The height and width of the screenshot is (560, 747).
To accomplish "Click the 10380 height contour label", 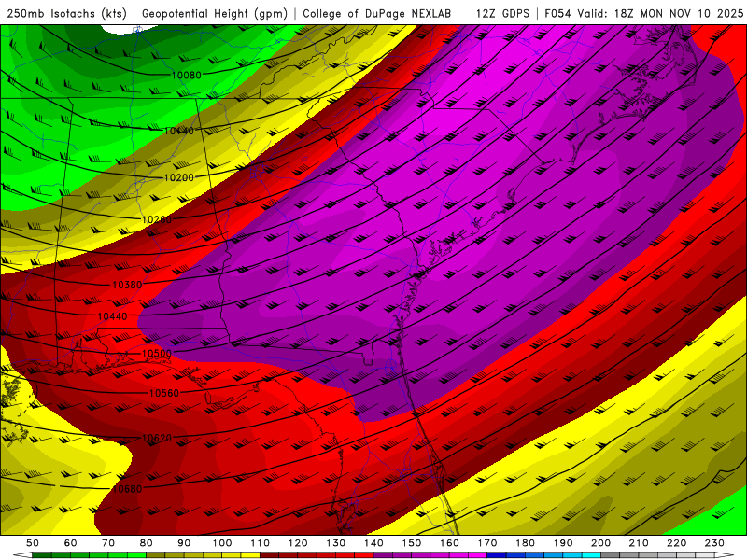I will (127, 285).
